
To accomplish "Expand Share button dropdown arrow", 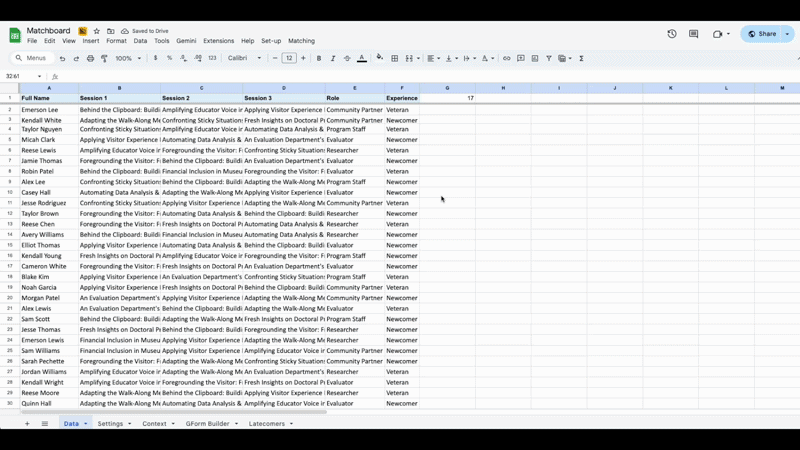I will [787, 34].
